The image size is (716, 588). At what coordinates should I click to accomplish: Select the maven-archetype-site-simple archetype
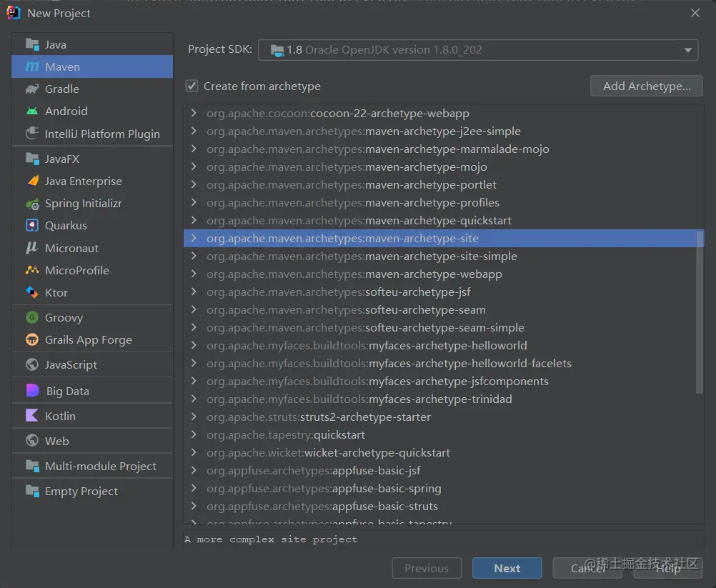tap(441, 256)
